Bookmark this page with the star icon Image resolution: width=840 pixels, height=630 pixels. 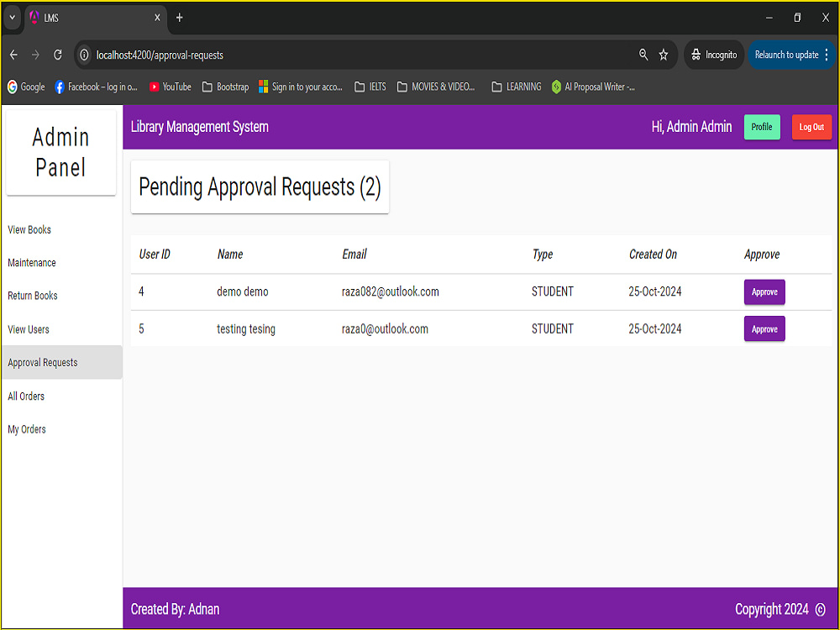(x=664, y=55)
